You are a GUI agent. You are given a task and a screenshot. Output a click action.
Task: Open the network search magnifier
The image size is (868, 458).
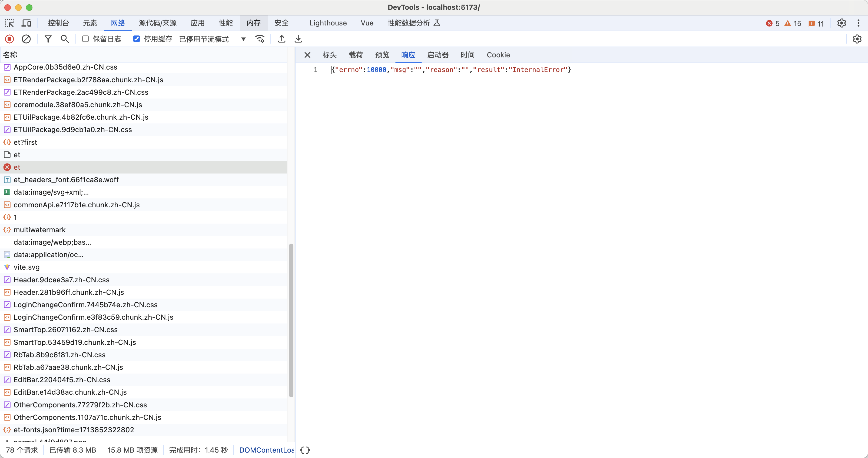(x=65, y=39)
